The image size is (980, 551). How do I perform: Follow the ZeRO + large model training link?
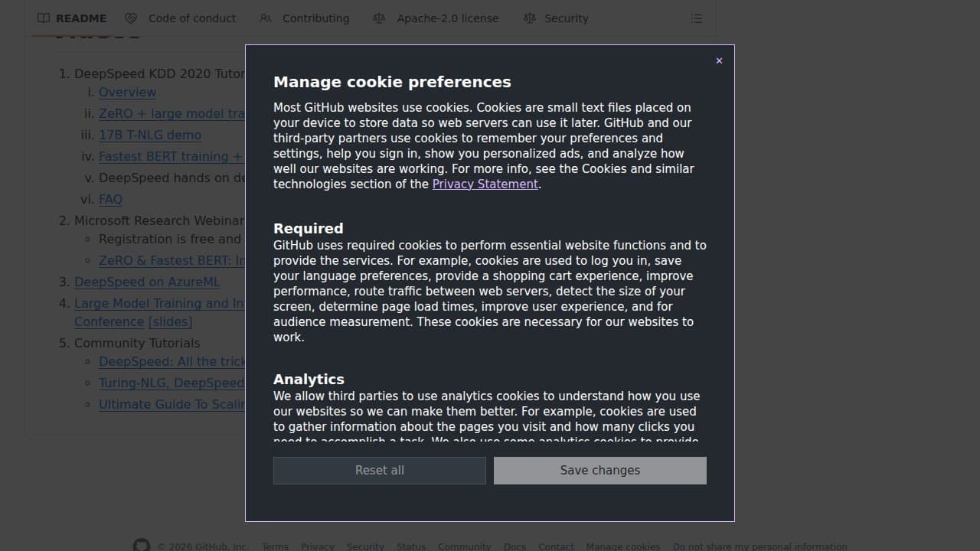pos(171,114)
